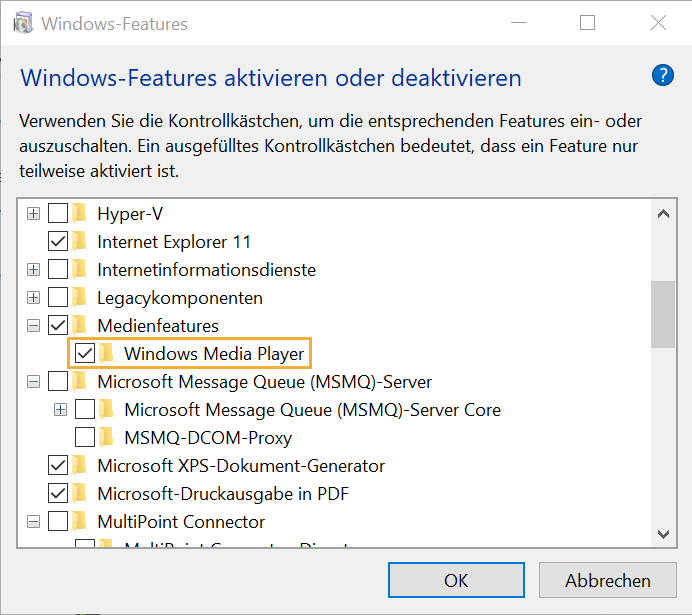Click the Legacykomponenten folder icon
Viewport: 692px width, 615px height.
80,297
